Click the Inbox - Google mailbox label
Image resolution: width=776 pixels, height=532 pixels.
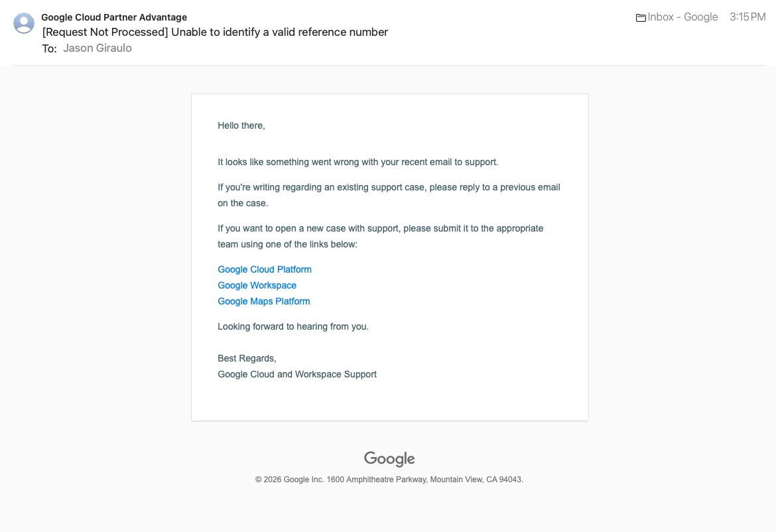tap(682, 17)
